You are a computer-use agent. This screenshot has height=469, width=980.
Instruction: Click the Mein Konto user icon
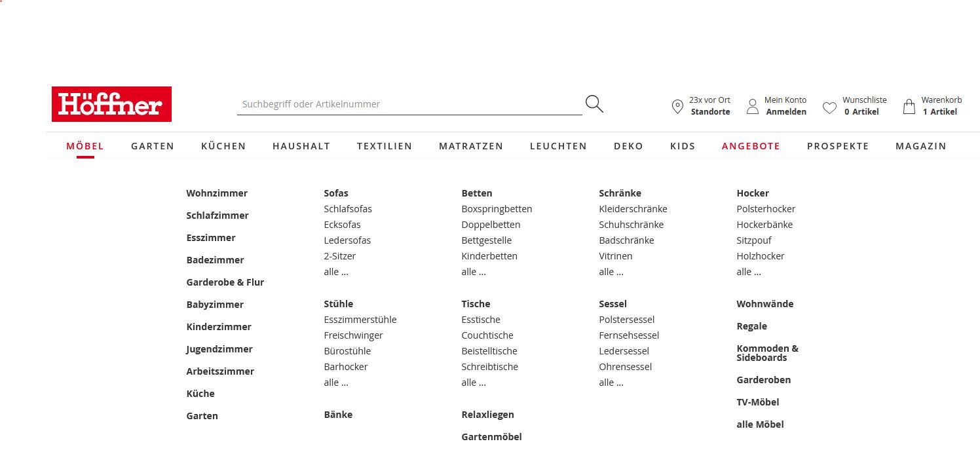[x=753, y=105]
